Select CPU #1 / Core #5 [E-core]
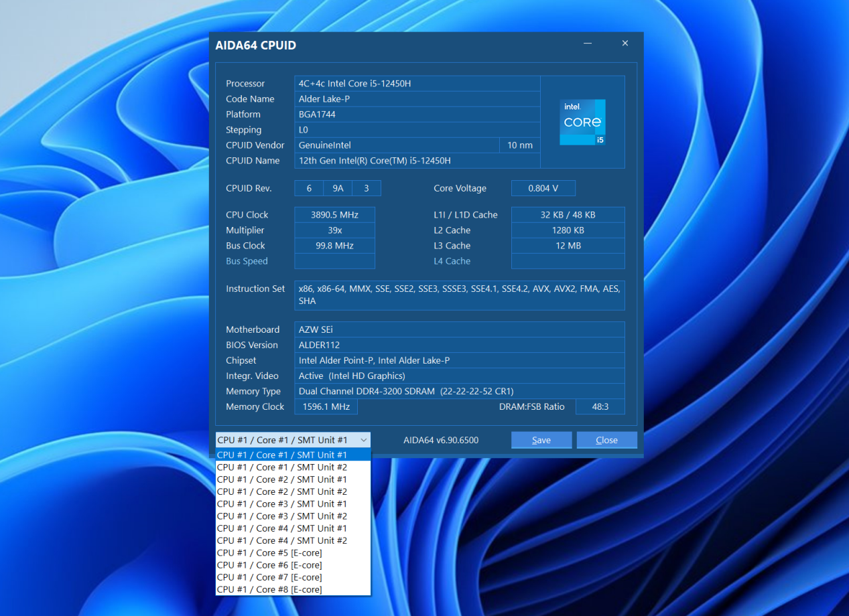The height and width of the screenshot is (616, 849). (x=293, y=552)
